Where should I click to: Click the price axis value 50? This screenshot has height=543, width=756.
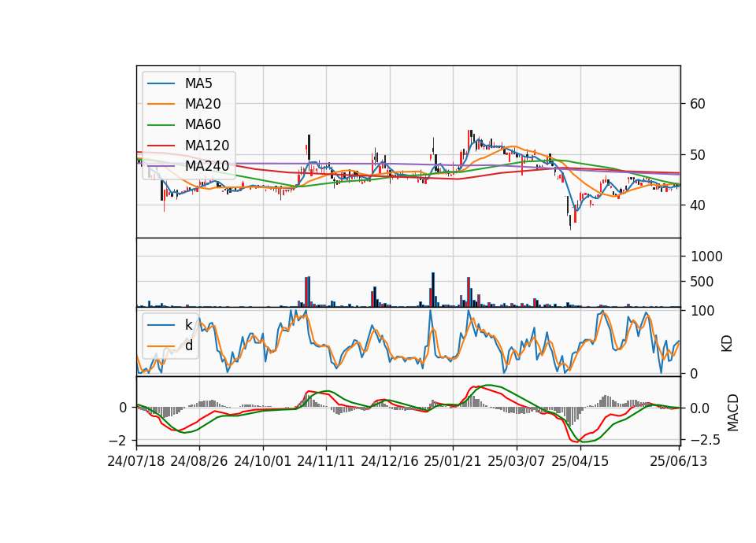click(698, 155)
